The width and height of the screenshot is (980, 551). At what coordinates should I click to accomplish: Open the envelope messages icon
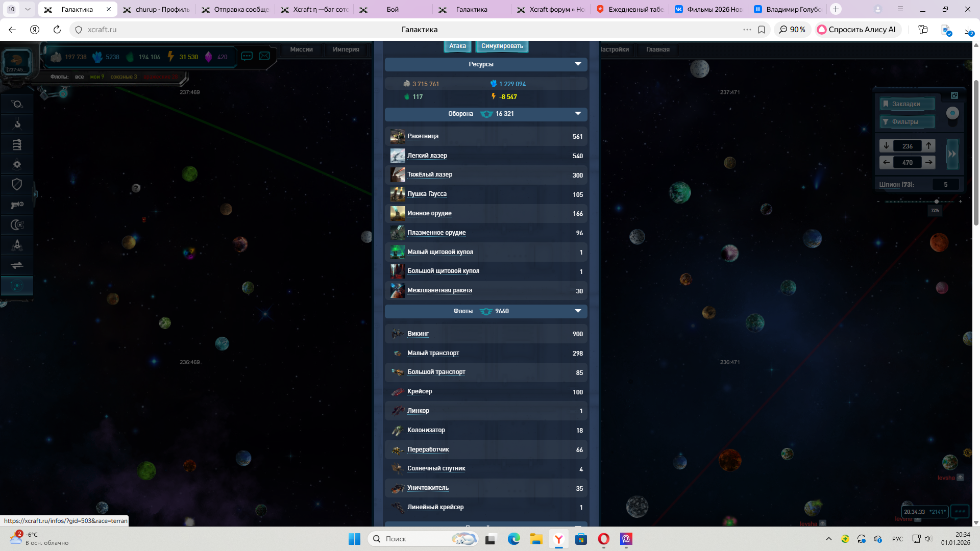pyautogui.click(x=264, y=56)
